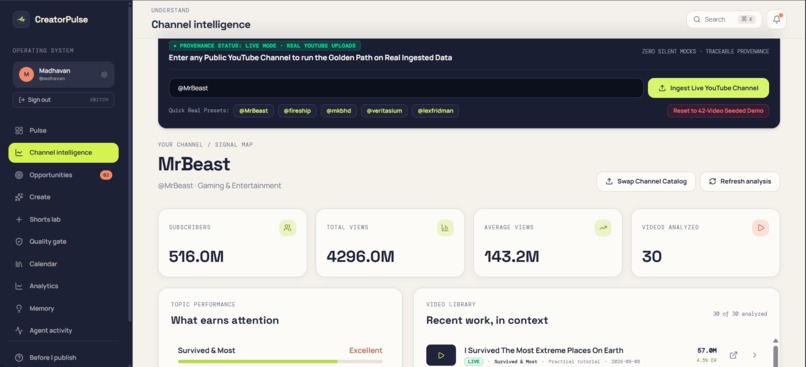Click the Subscribers people icon
This screenshot has height=367, width=806.
pyautogui.click(x=287, y=228)
